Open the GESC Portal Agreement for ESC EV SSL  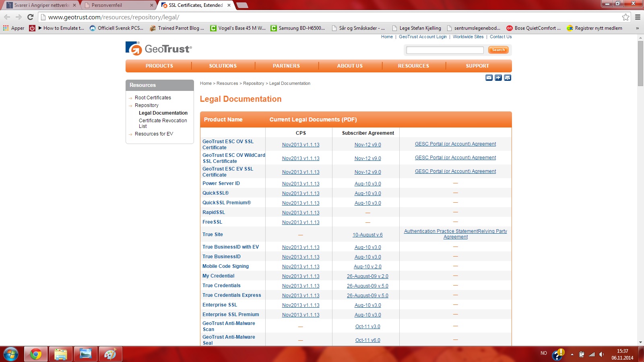[456, 171]
